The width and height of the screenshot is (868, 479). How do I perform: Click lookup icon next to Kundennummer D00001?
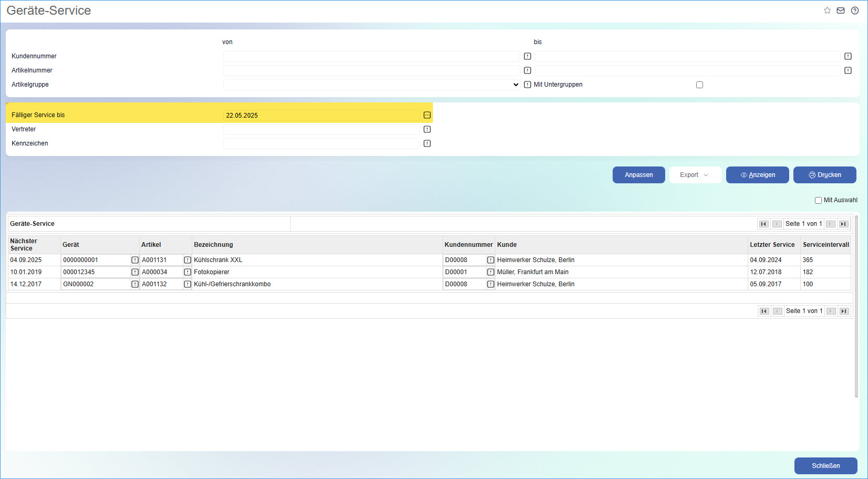491,272
